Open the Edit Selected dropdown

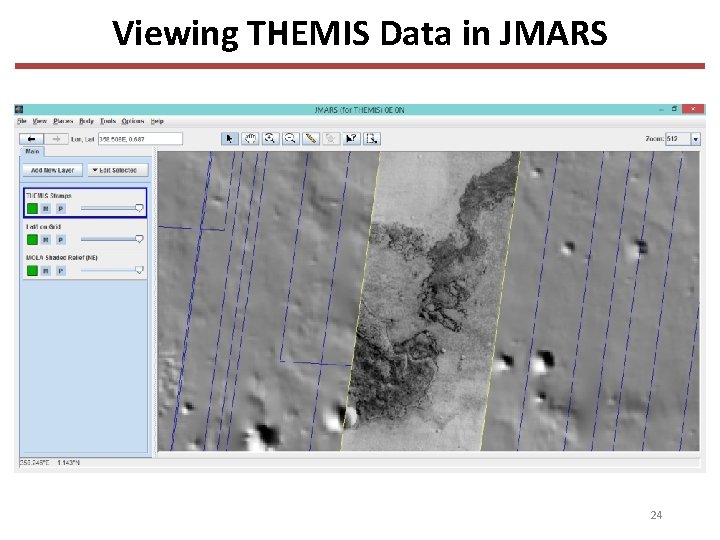click(x=118, y=170)
